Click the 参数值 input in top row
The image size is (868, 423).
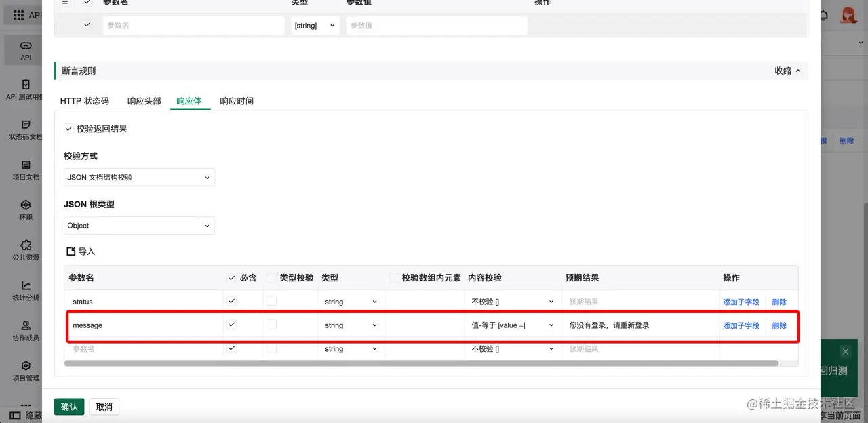pyautogui.click(x=437, y=26)
